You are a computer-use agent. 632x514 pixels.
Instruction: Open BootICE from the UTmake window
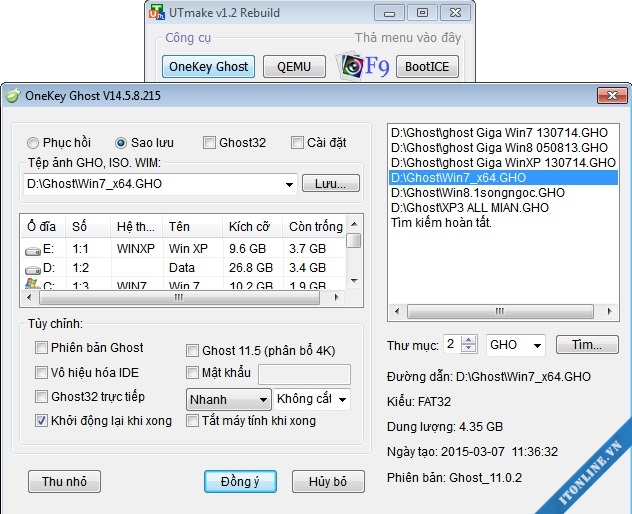pyautogui.click(x=427, y=67)
